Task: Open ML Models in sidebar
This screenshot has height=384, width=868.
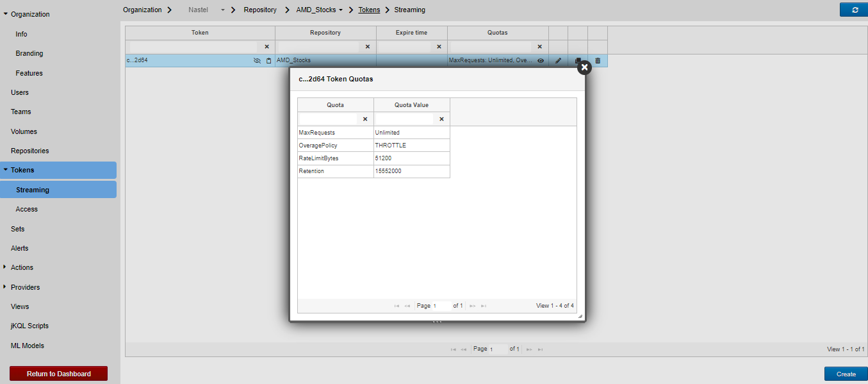Action: [28, 346]
